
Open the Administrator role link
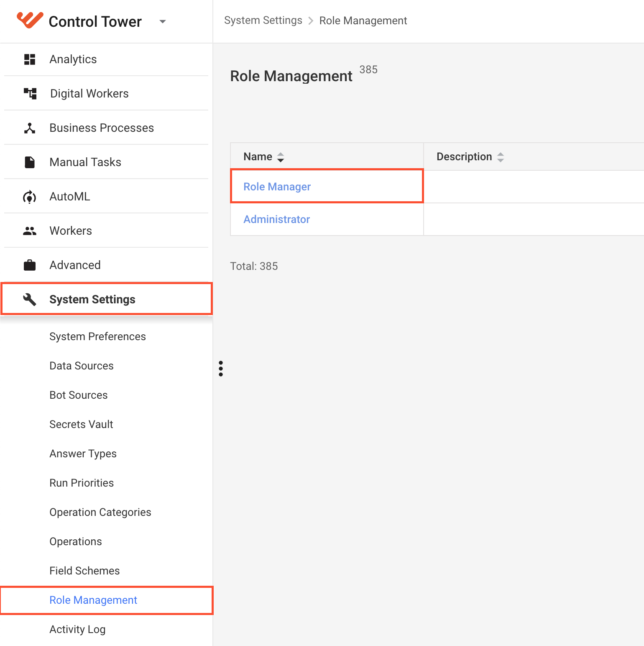click(x=276, y=219)
